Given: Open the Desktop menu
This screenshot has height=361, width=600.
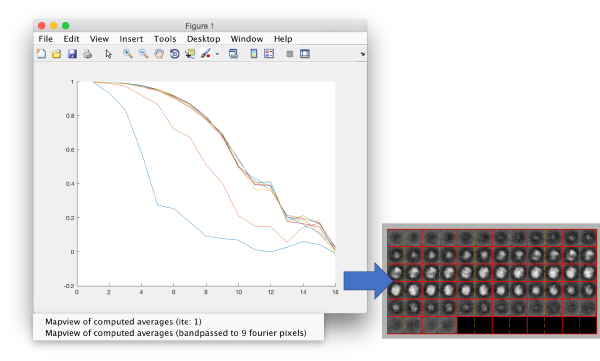Looking at the screenshot, I should [x=204, y=39].
